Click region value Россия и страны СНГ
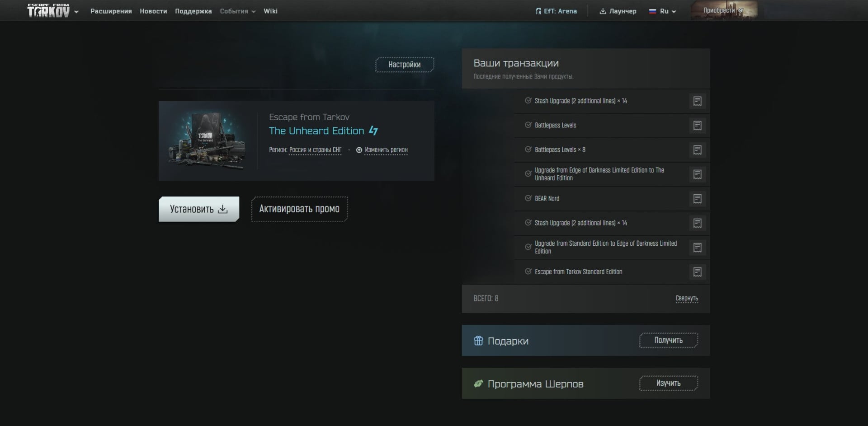 click(x=315, y=150)
